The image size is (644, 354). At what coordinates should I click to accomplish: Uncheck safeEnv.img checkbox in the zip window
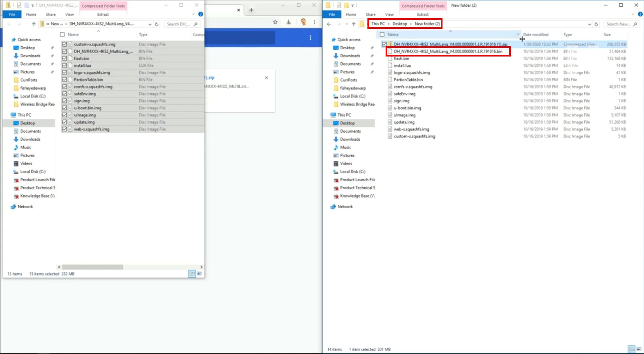click(x=64, y=94)
